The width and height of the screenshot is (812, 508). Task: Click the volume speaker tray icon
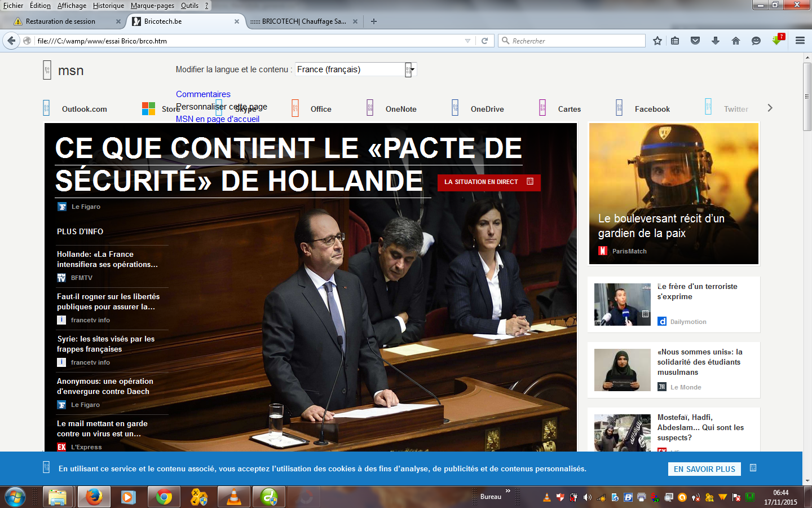click(587, 497)
